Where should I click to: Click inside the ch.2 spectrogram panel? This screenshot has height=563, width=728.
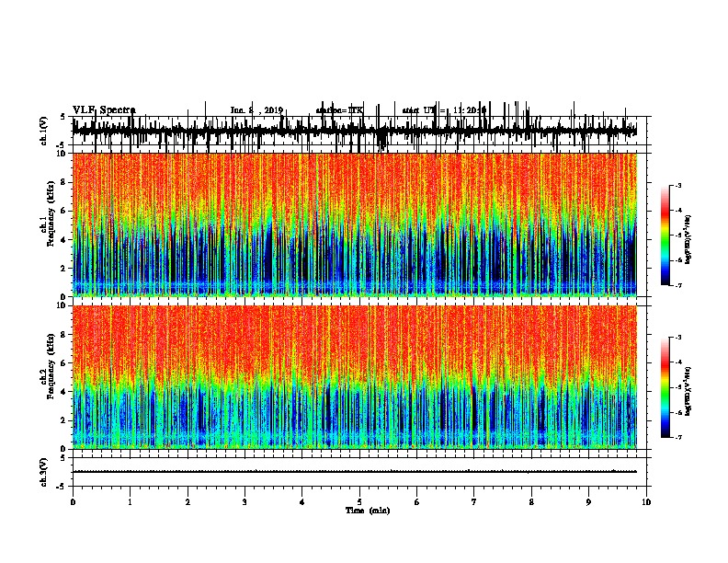[x=354, y=377]
